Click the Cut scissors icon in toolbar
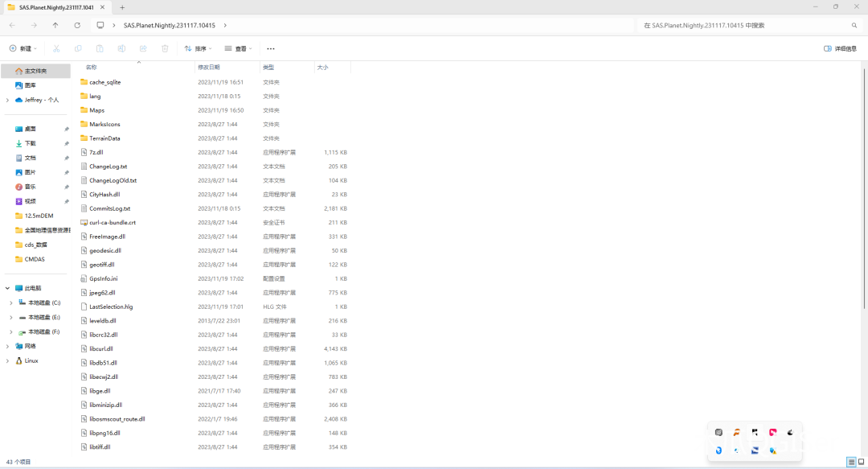 [56, 49]
